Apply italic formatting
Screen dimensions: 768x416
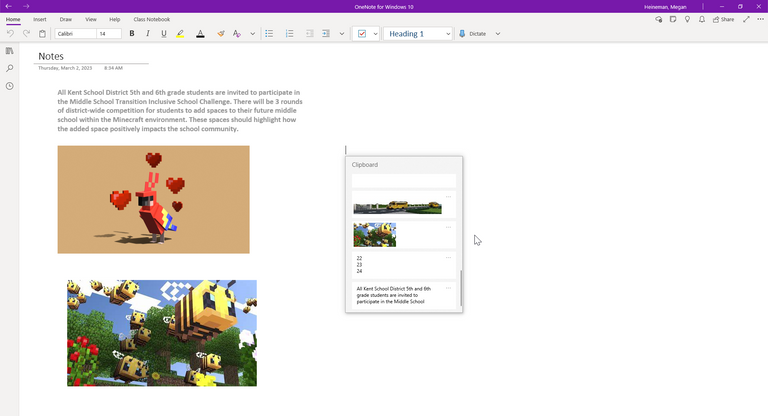(x=148, y=33)
